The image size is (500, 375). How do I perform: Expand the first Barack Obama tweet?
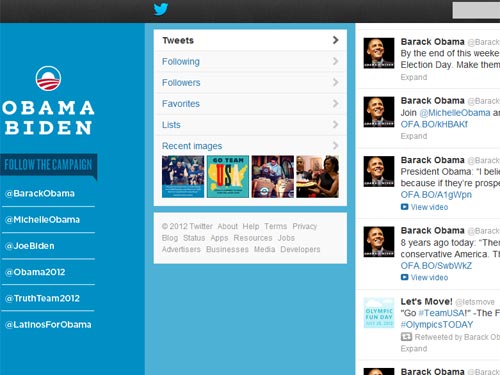(x=414, y=77)
